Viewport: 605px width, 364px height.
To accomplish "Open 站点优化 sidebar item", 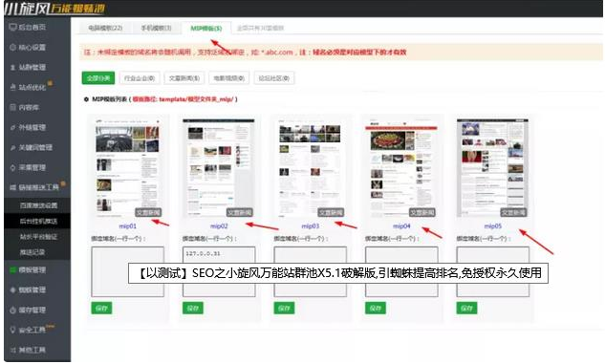I will point(32,87).
